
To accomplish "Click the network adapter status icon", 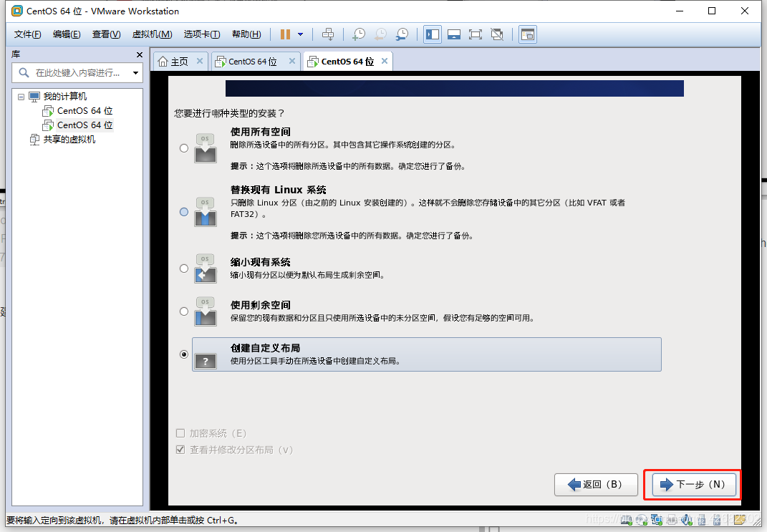I will click(x=657, y=520).
